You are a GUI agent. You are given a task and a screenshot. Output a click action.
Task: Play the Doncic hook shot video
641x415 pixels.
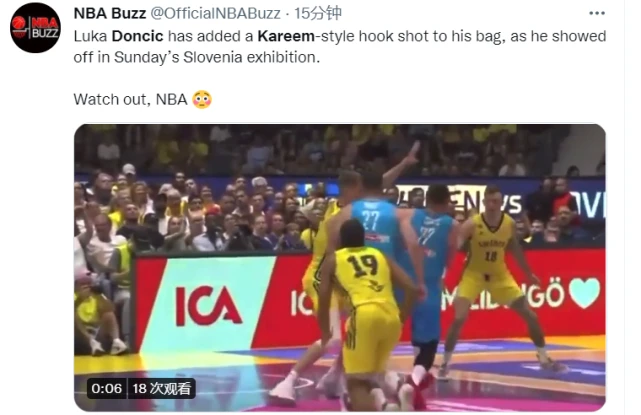339,268
